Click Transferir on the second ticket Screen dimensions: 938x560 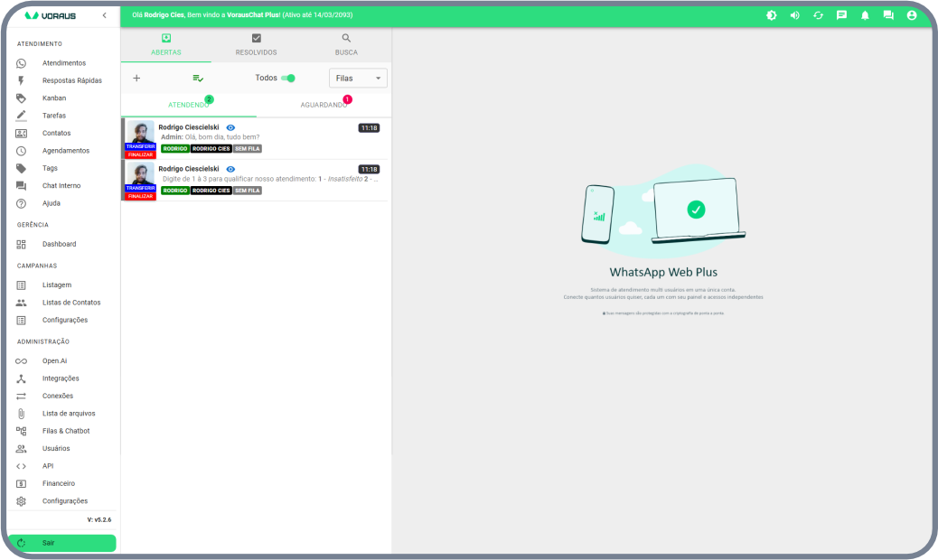point(140,188)
